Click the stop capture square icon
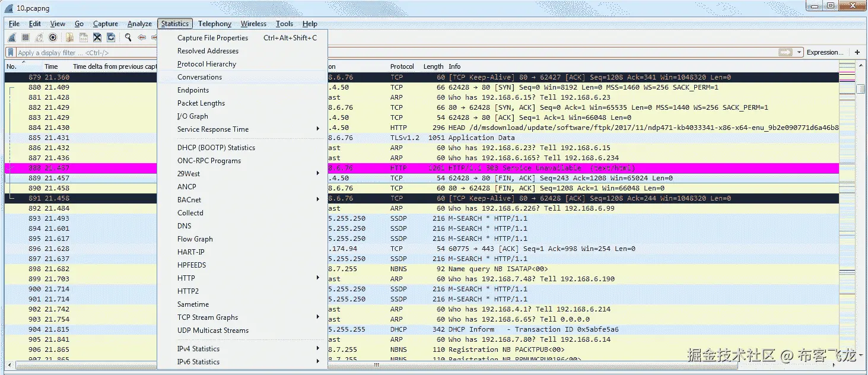868x375 pixels. pos(26,38)
